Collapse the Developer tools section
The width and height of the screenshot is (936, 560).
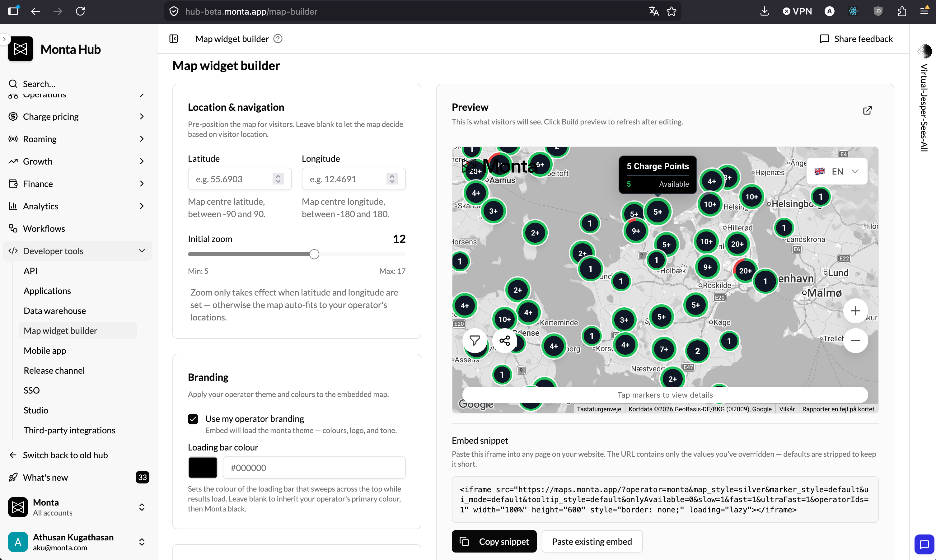(x=77, y=251)
